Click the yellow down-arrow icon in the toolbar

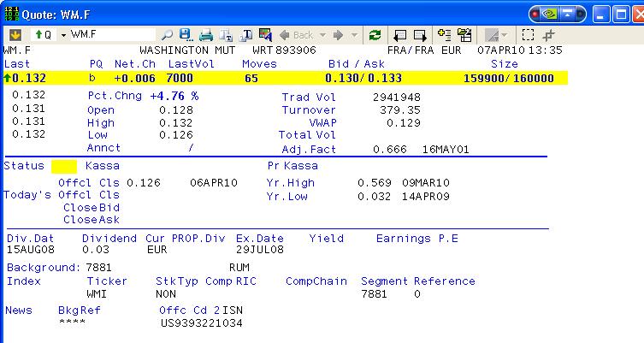pos(15,35)
